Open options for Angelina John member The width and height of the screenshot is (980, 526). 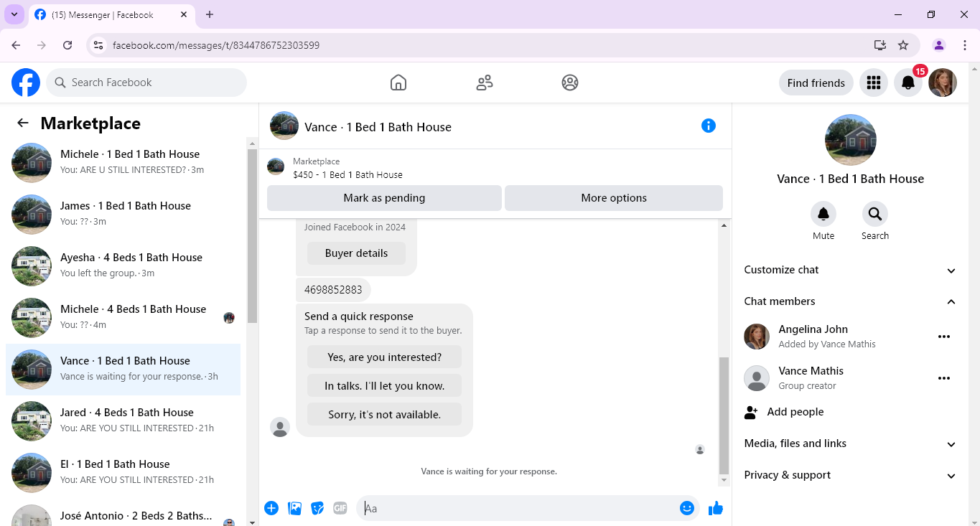[944, 337]
